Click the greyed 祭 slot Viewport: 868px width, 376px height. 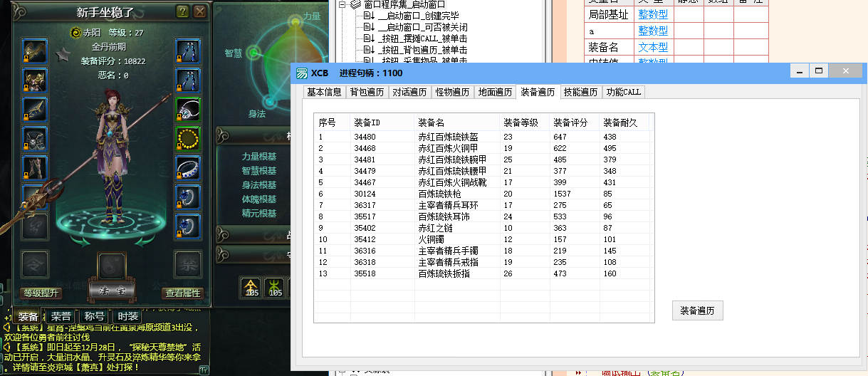tap(188, 263)
